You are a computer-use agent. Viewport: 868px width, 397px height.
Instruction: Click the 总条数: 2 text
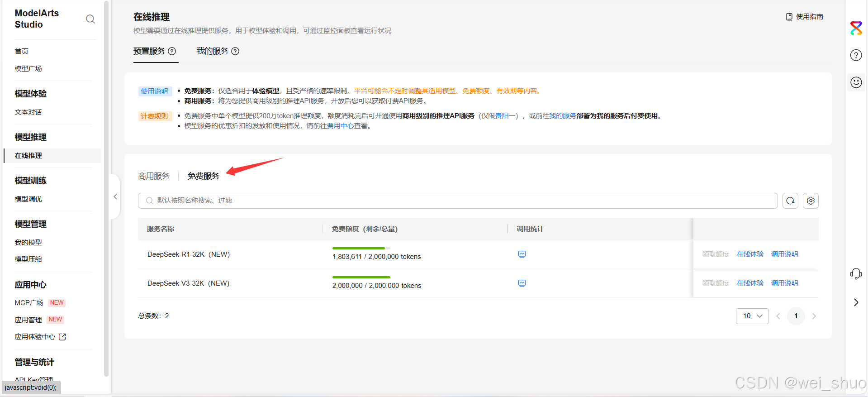[153, 316]
